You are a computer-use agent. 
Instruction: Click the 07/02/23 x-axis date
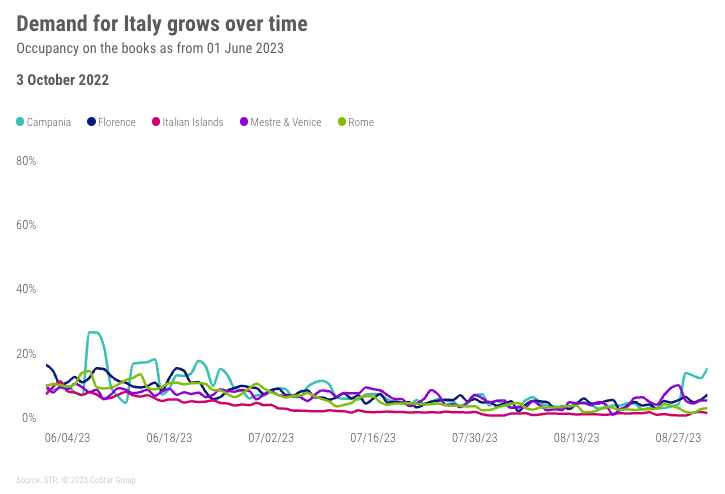tap(271, 438)
